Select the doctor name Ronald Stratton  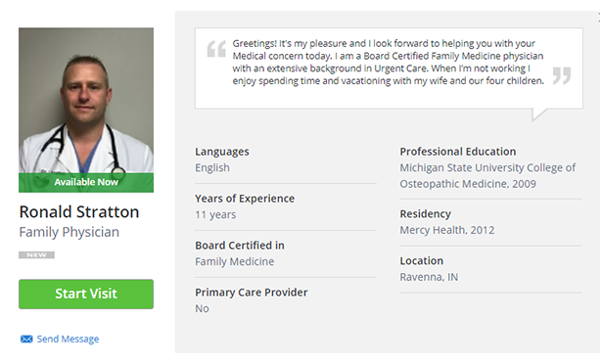[x=79, y=212]
